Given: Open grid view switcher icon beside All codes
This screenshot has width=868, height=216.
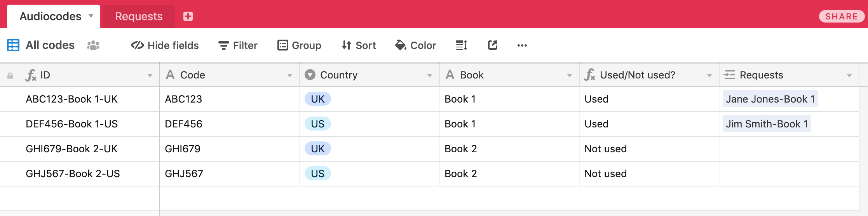Looking at the screenshot, I should [13, 45].
